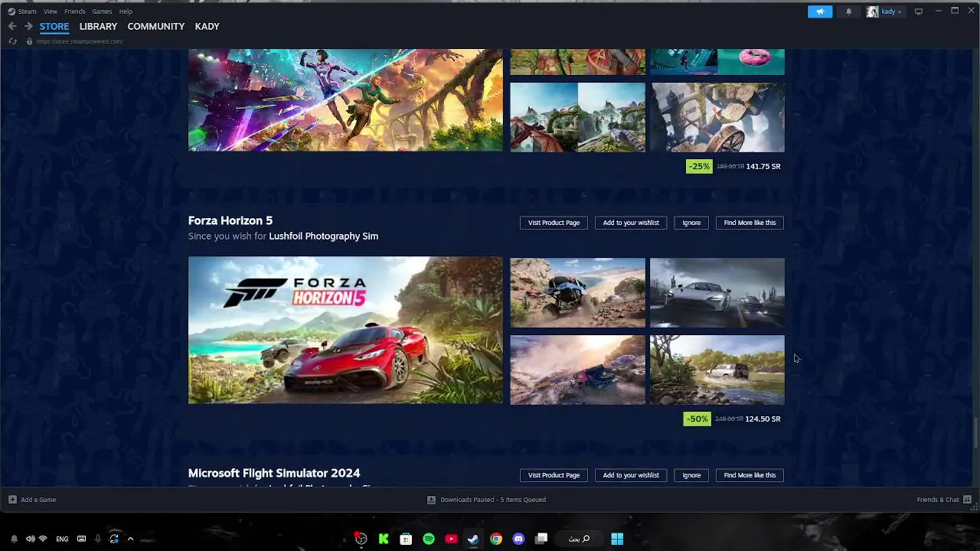The width and height of the screenshot is (980, 551).
Task: Click the -25% discount badge
Action: [699, 166]
